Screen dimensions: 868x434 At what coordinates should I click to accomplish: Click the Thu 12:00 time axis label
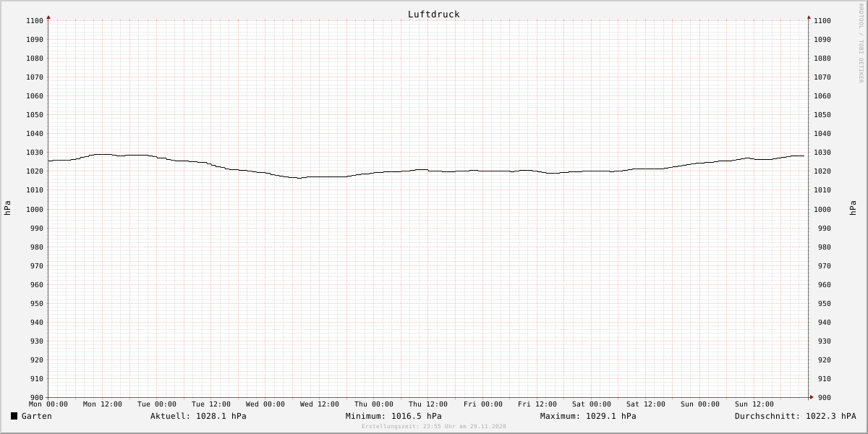pos(428,404)
